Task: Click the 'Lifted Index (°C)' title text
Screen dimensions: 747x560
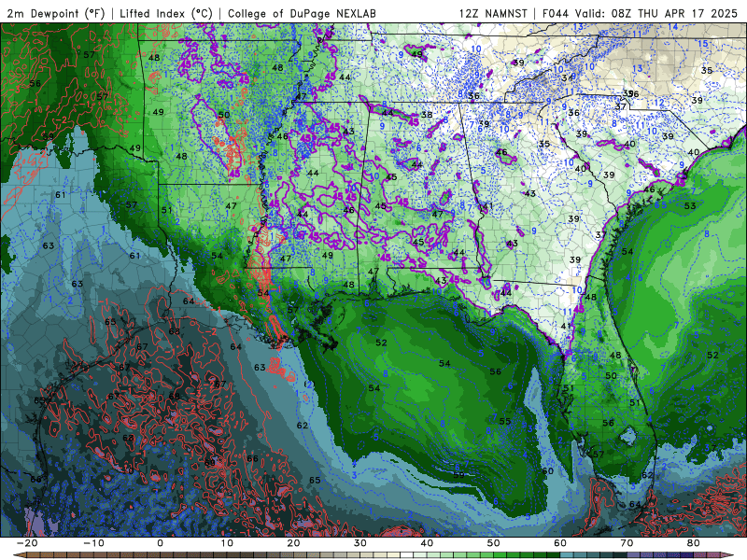Action: [166, 13]
